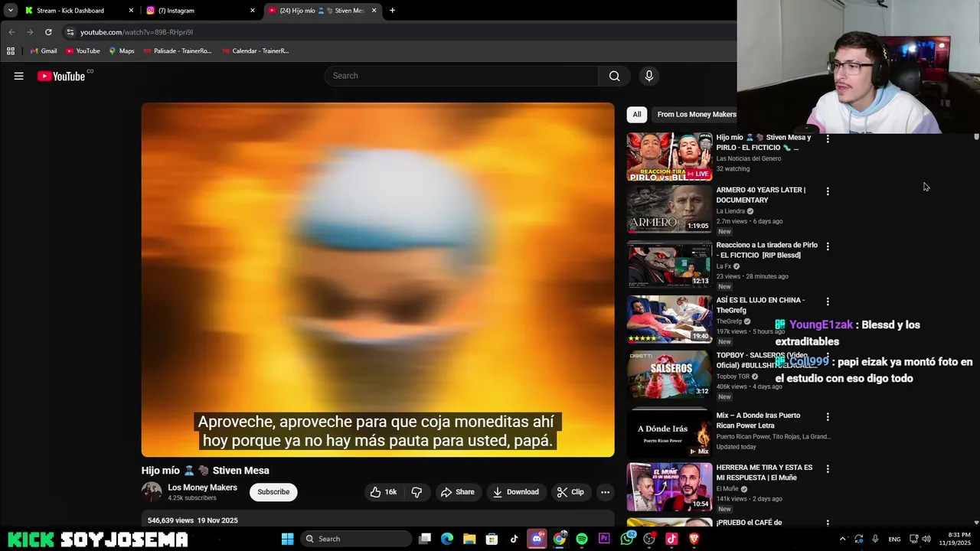The image size is (980, 551).
Task: Open TheGrefg lujo en China thumbnail
Action: click(x=669, y=319)
